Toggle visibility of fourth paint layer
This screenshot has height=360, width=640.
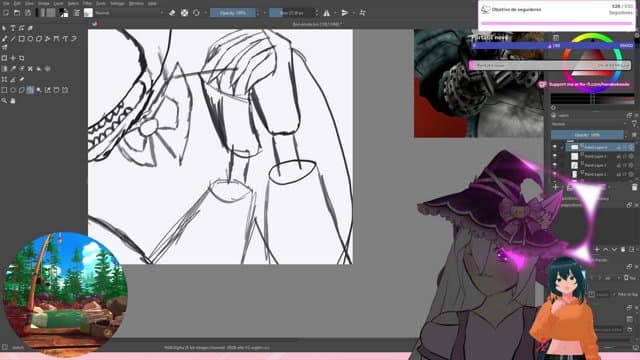(x=555, y=174)
